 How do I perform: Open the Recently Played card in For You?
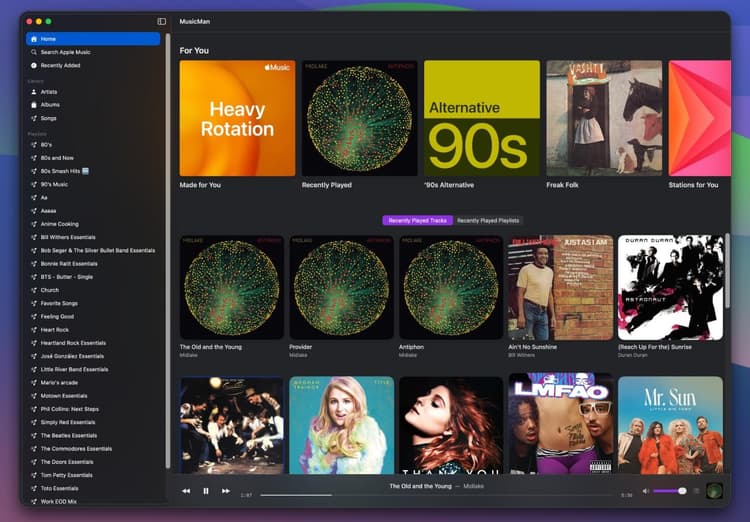pyautogui.click(x=360, y=118)
